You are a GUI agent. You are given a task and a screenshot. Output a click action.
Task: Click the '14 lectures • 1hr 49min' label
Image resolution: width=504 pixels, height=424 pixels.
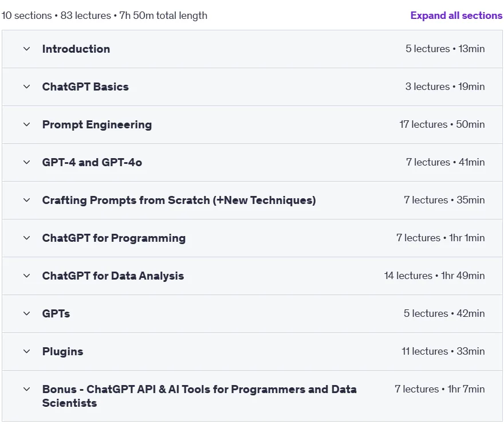click(x=434, y=276)
